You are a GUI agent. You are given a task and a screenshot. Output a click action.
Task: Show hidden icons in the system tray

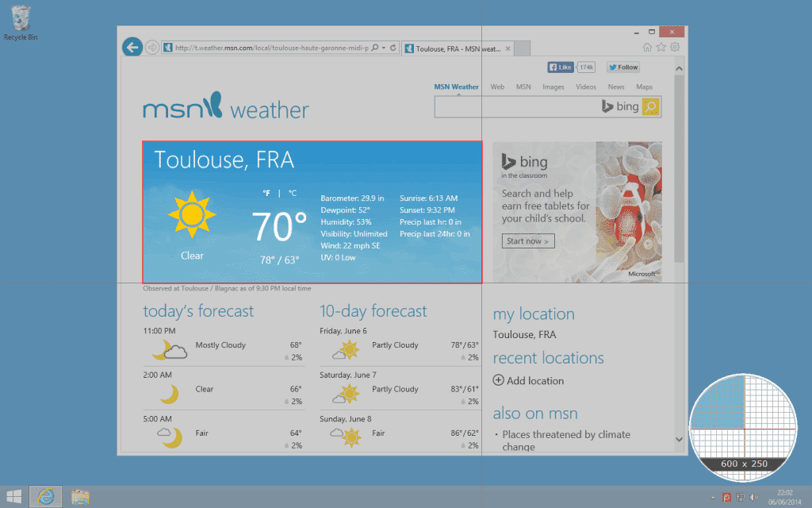point(713,498)
